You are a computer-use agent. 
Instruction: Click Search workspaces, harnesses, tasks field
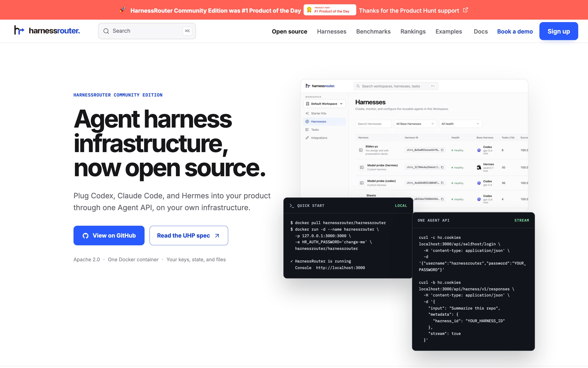pyautogui.click(x=396, y=86)
